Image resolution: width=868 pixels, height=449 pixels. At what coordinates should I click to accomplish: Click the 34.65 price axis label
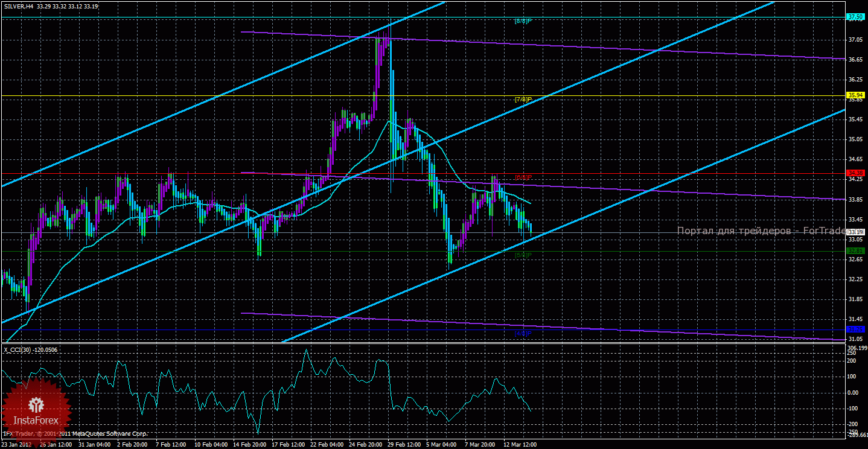(x=855, y=159)
